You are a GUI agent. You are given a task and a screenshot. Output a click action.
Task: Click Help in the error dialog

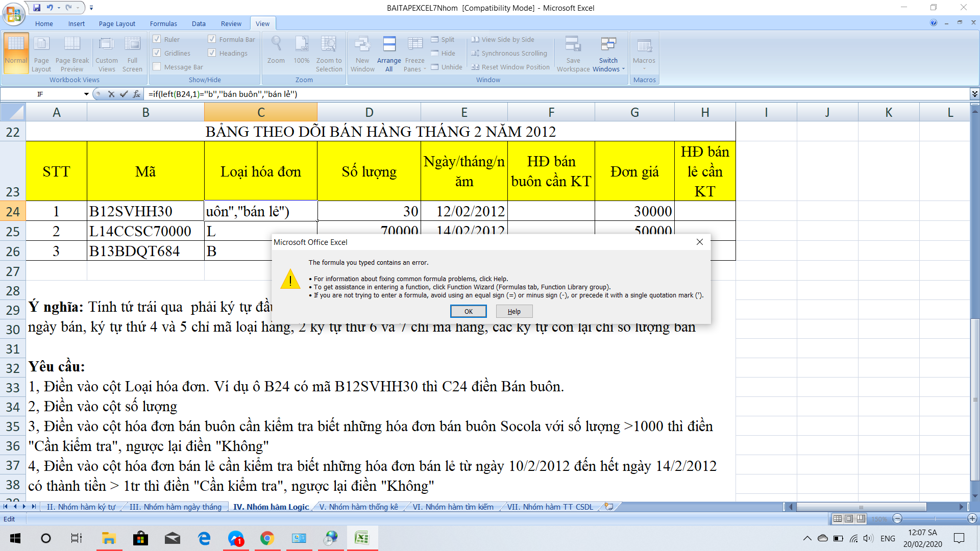(x=514, y=311)
